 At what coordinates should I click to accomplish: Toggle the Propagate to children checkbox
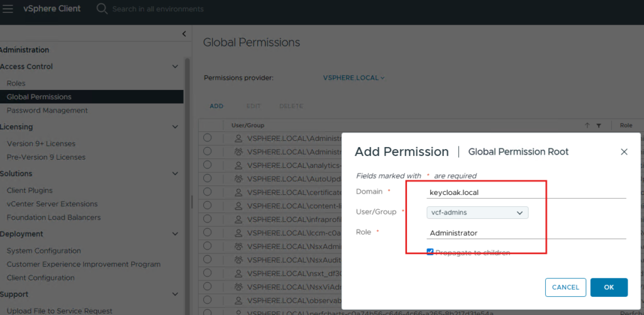point(430,252)
